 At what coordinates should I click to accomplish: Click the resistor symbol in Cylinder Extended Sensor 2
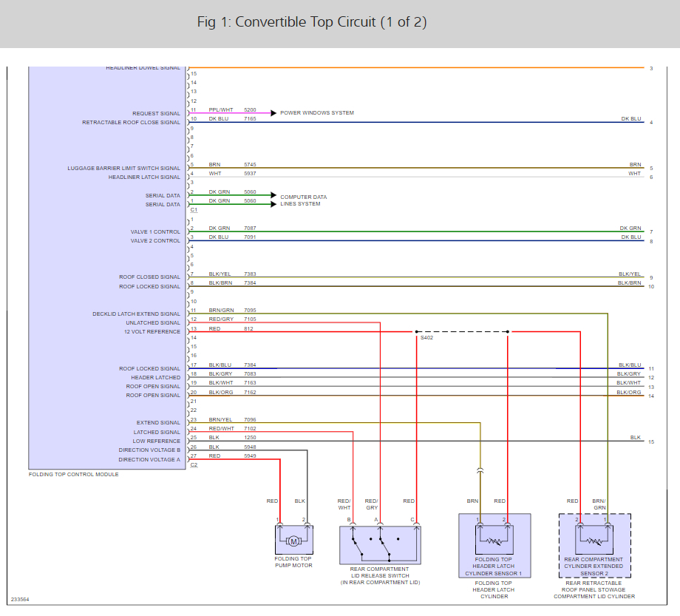pyautogui.click(x=594, y=541)
